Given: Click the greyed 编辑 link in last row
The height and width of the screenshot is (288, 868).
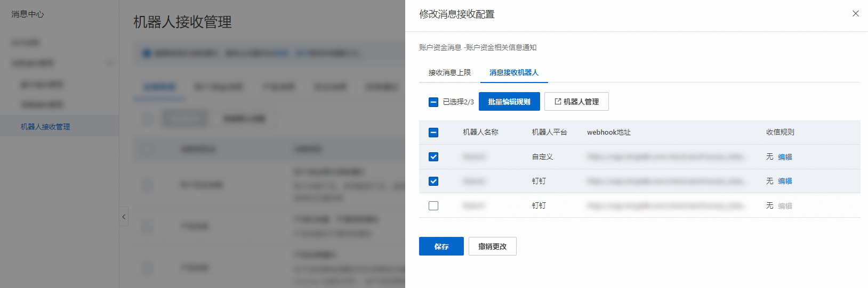Looking at the screenshot, I should pos(785,206).
